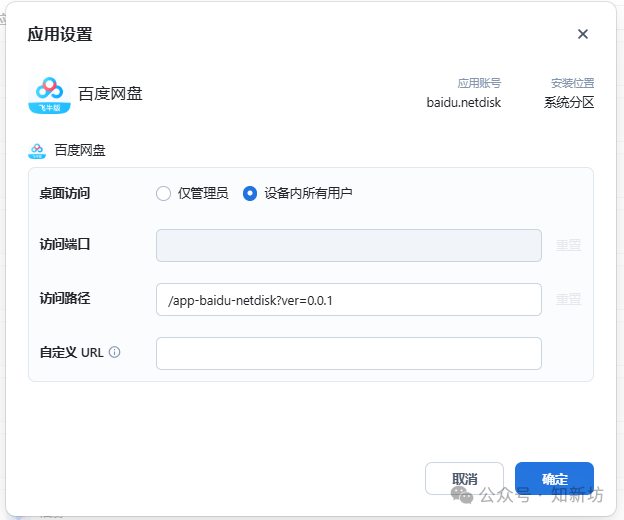
Task: Click the 取消 button
Action: coord(464,479)
